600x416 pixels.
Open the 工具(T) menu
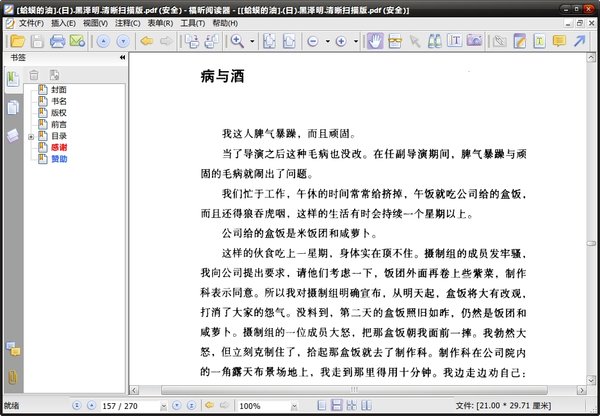click(193, 21)
